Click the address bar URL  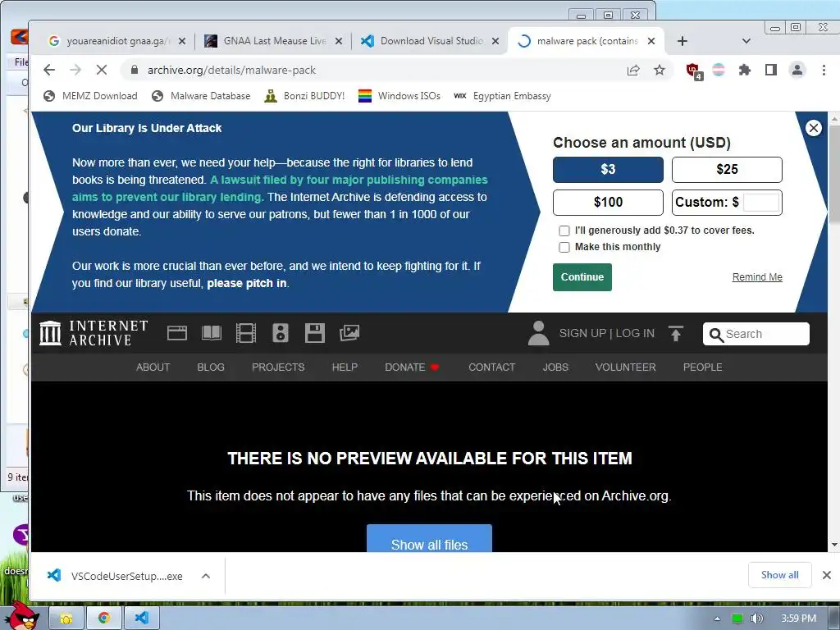[231, 71]
